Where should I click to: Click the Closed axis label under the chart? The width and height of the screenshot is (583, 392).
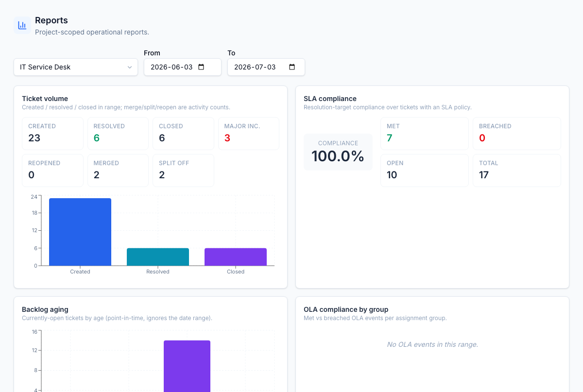coord(236,272)
